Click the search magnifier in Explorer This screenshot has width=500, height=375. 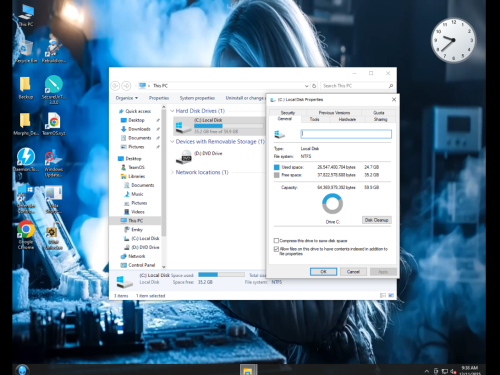(x=391, y=86)
